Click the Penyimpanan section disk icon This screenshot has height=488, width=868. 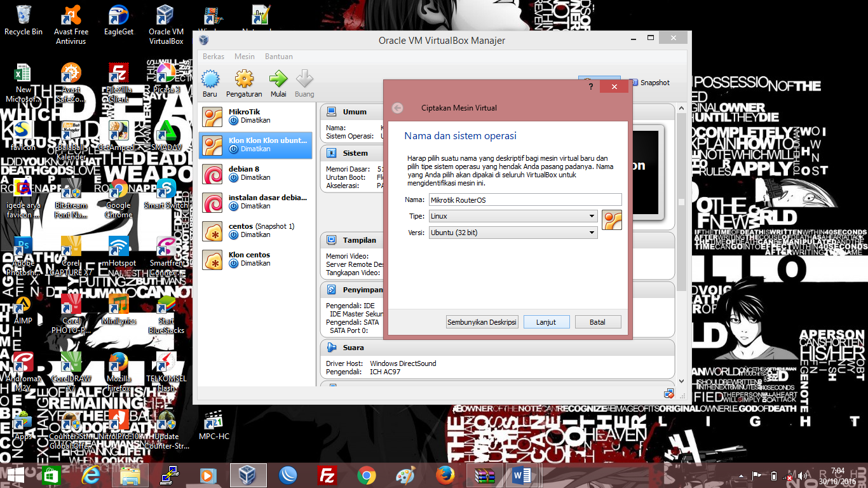(x=331, y=290)
